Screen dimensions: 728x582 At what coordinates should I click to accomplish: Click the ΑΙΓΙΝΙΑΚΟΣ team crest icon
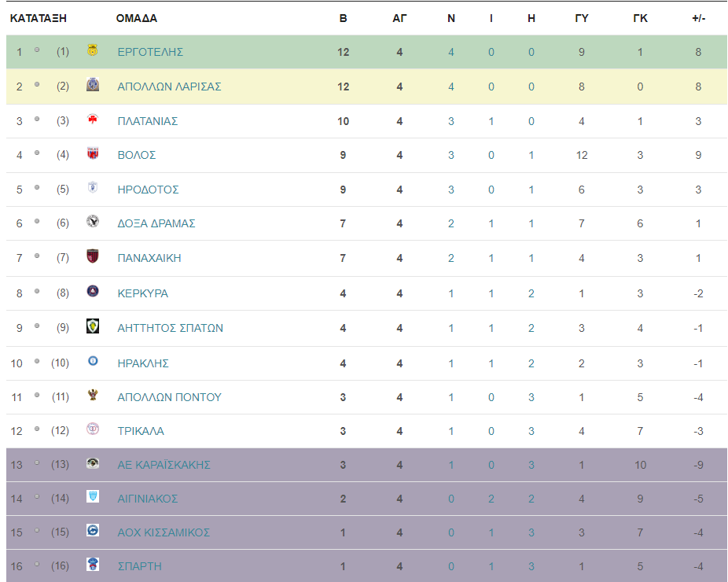coord(93,496)
